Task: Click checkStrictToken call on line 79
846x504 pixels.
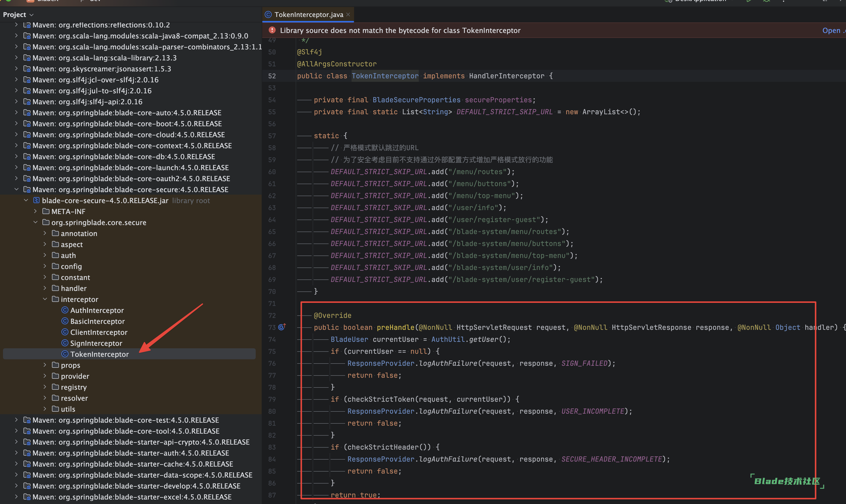Action: [x=381, y=399]
